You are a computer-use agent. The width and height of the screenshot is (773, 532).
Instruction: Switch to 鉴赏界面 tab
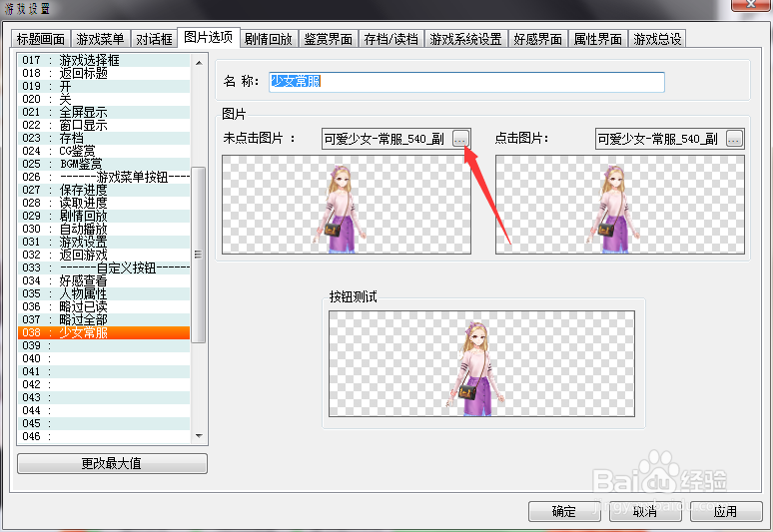click(329, 39)
